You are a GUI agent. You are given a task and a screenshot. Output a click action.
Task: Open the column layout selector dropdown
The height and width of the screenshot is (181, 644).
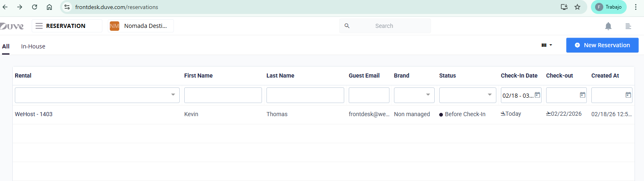click(547, 45)
